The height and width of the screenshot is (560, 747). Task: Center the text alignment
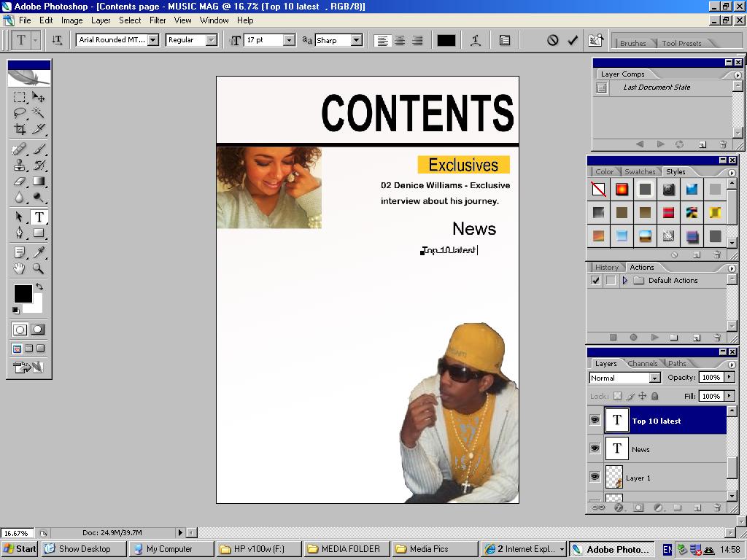click(400, 41)
